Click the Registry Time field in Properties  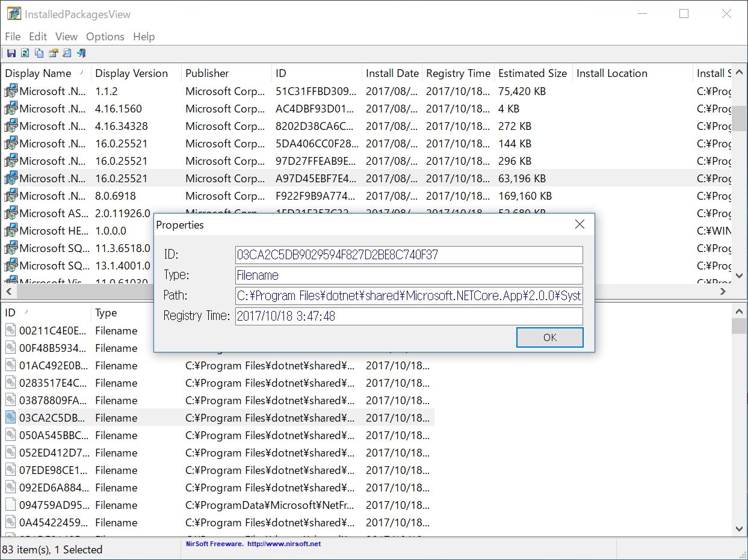409,316
